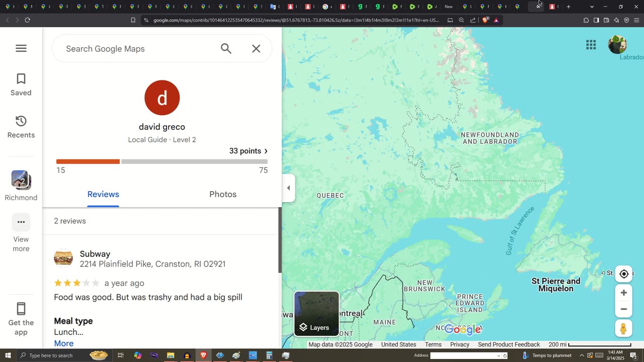Click the zoom magnifier in address bar
Image resolution: width=644 pixels, height=362 pixels.
click(461, 20)
